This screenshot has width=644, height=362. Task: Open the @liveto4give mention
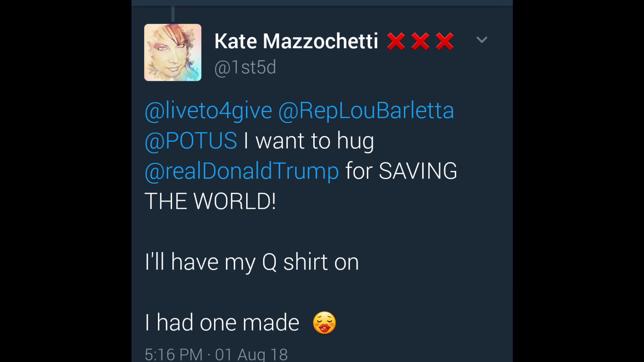point(208,110)
